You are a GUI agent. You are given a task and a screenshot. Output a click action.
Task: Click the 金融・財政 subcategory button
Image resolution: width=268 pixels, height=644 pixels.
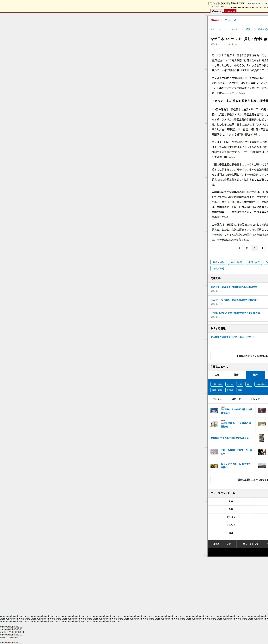click(x=217, y=384)
